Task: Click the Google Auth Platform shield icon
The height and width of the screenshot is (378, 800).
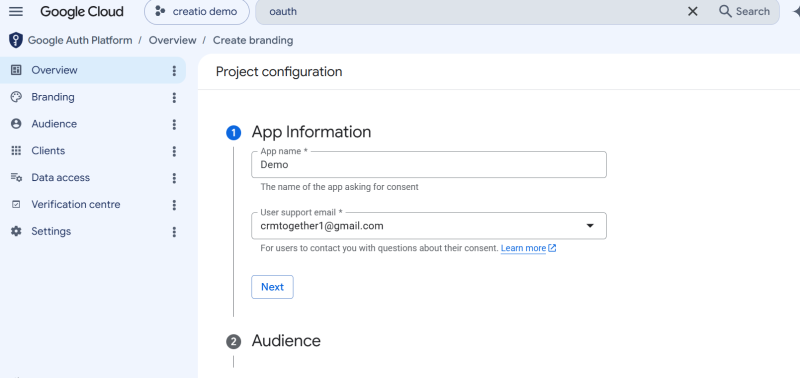Action: click(16, 40)
